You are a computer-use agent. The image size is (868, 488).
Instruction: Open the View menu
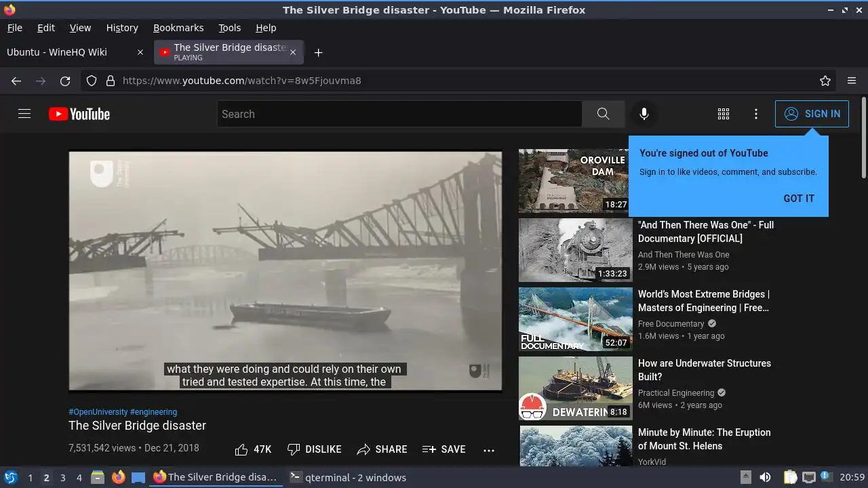(x=80, y=28)
